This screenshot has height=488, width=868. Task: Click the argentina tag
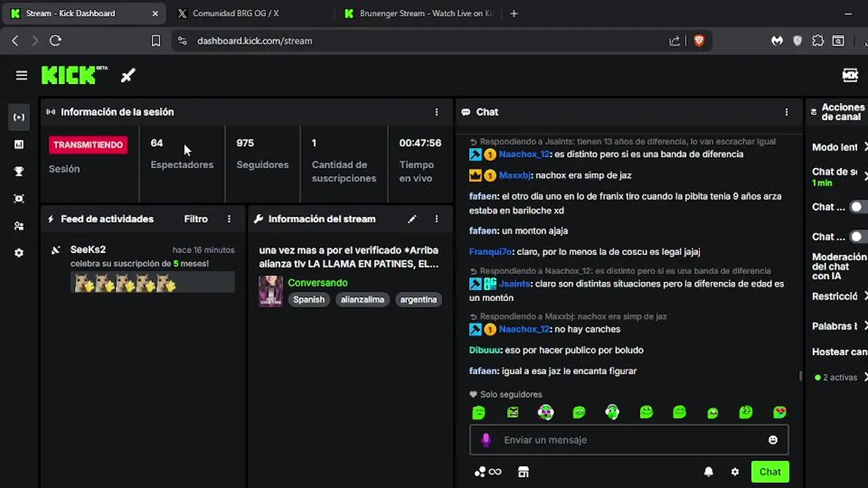(x=418, y=300)
